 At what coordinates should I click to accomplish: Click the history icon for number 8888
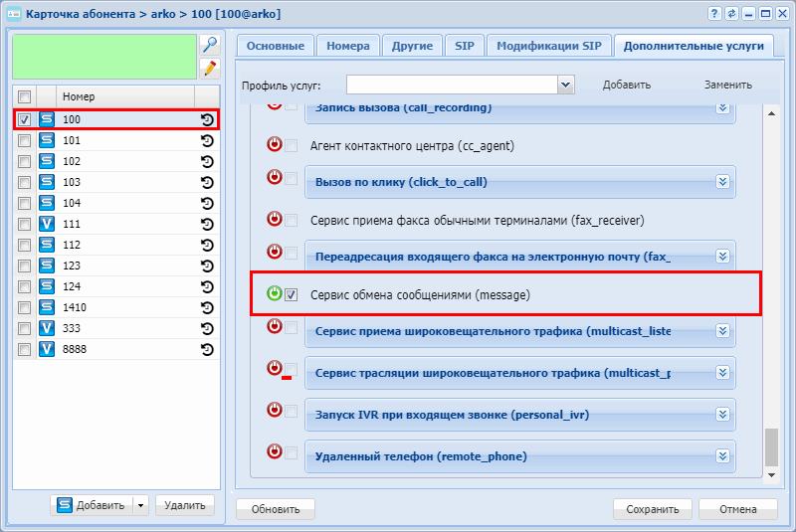pyautogui.click(x=207, y=349)
